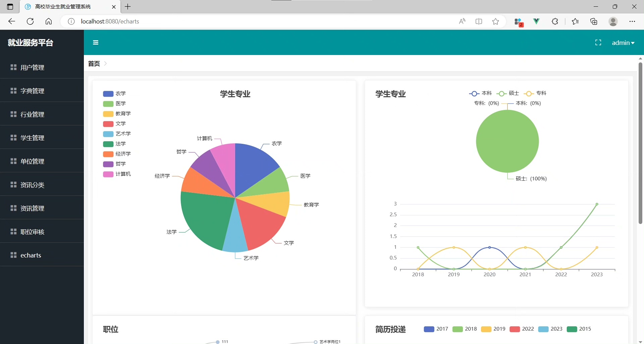Select the 高校毕业生就业管理系统 tab
This screenshot has height=344, width=644.
coord(70,7)
